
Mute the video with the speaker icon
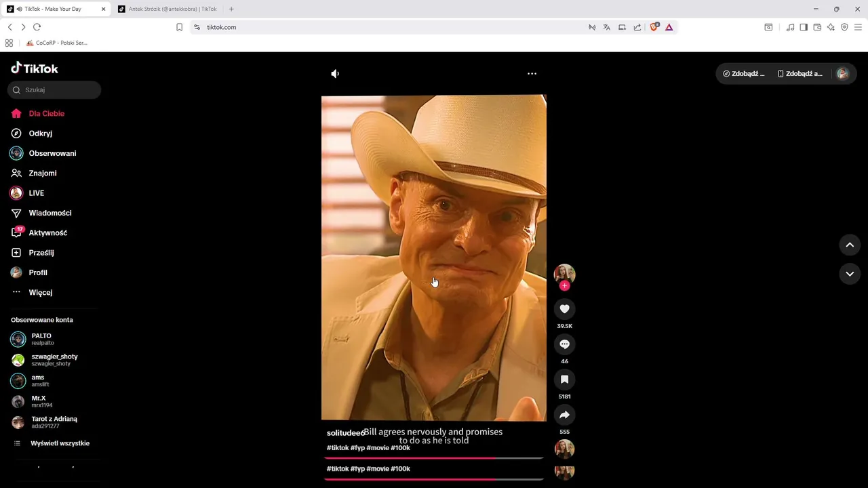(x=335, y=73)
